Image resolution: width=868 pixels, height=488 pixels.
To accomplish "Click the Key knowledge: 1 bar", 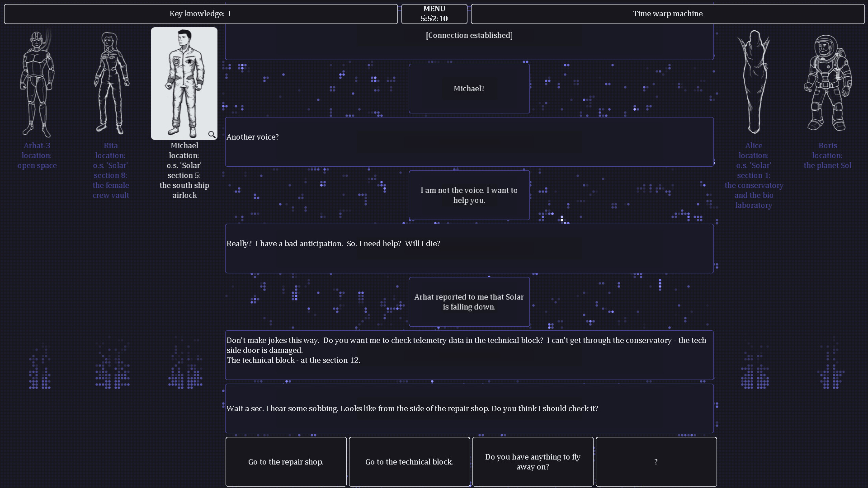I will click(x=200, y=14).
